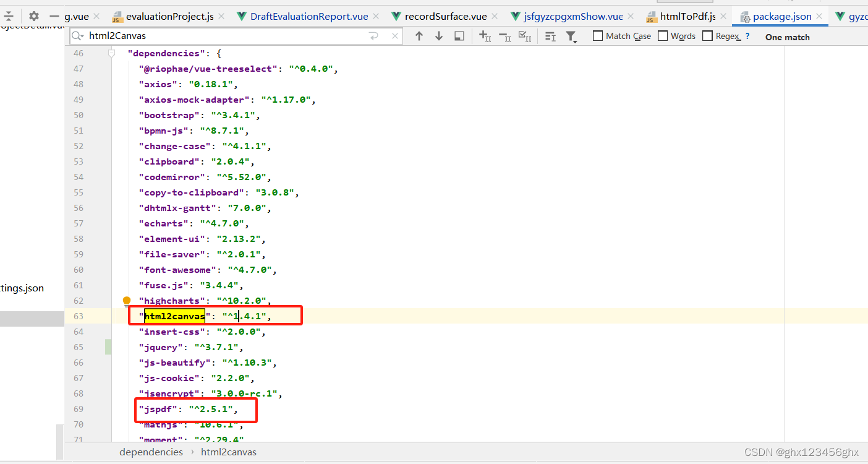Click the third occurrence-selection icon in find bar
The width and height of the screenshot is (868, 464).
525,37
